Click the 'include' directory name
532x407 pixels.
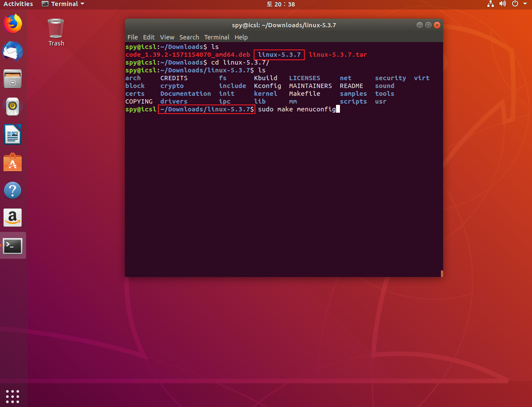click(232, 86)
